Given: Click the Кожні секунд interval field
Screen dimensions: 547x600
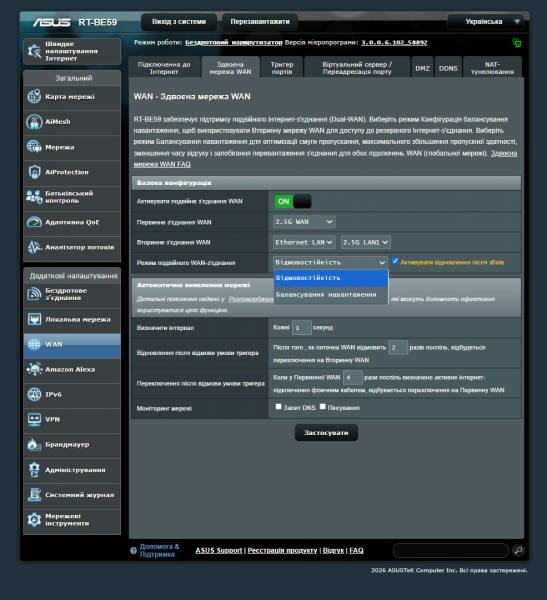Looking at the screenshot, I should click(x=302, y=328).
